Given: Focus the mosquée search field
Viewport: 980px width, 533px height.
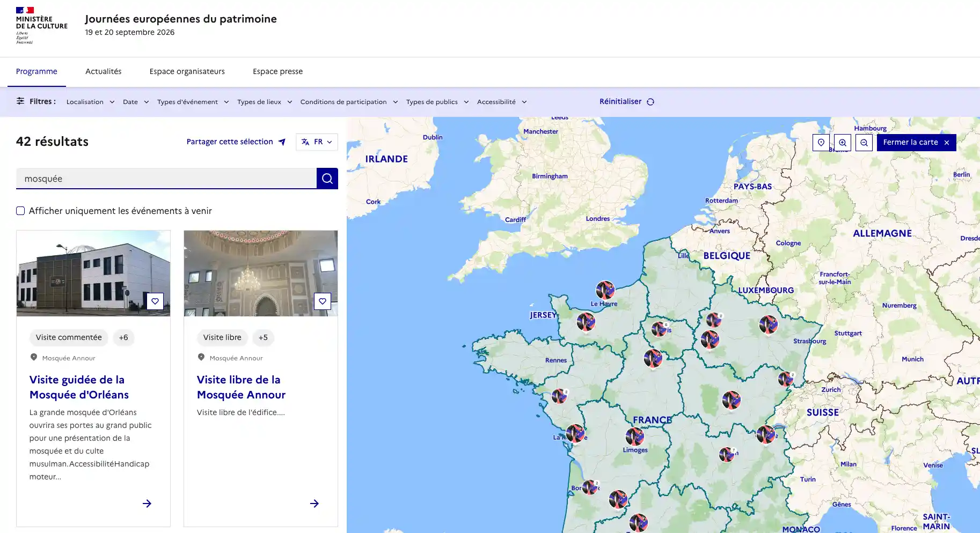Looking at the screenshot, I should pos(166,179).
